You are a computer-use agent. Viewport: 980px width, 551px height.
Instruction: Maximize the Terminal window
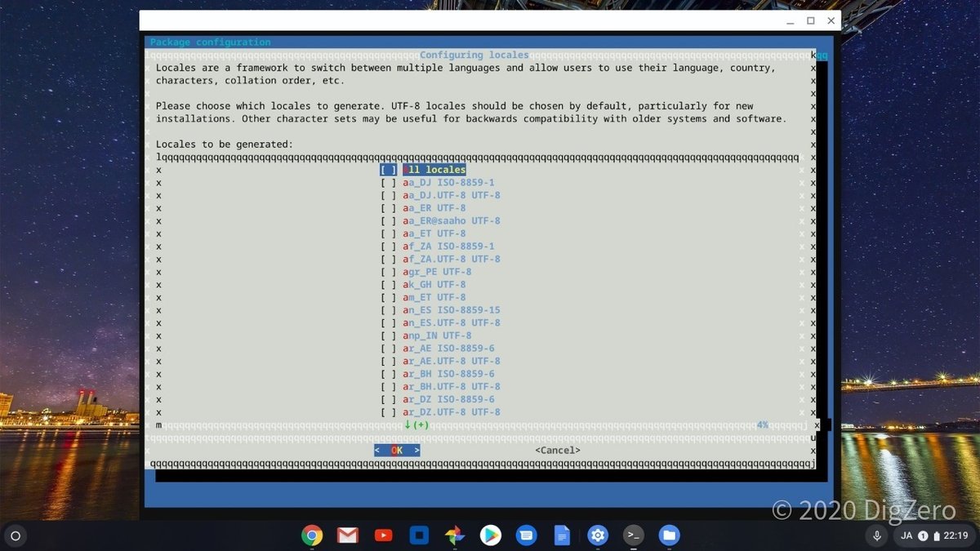pyautogui.click(x=811, y=20)
